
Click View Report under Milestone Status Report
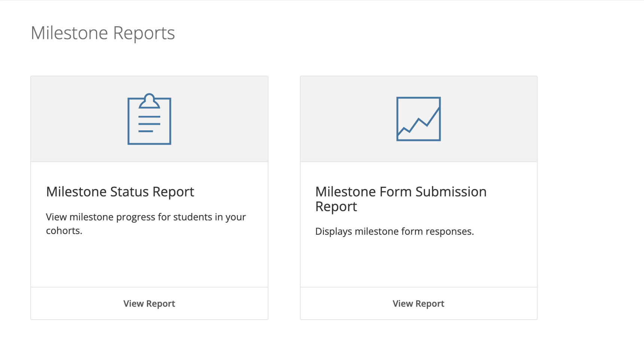149,303
